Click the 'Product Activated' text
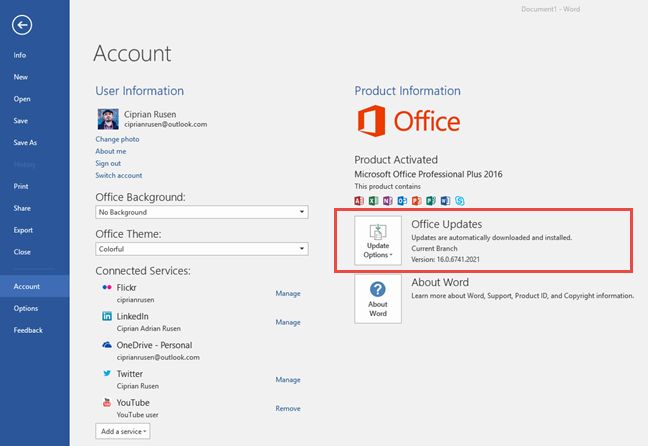 point(396,160)
